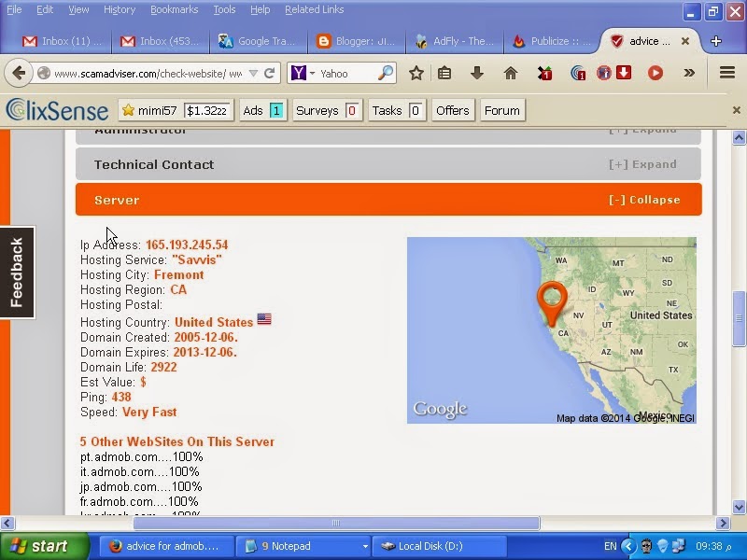This screenshot has width=747, height=560.
Task: Click the ClixSense logo in toolbar
Action: point(57,110)
